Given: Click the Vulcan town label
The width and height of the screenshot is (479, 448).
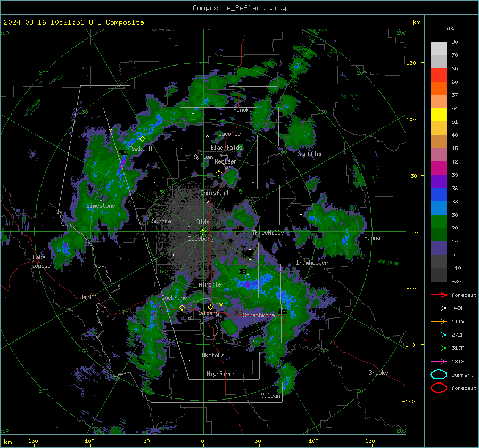Looking at the screenshot, I should pyautogui.click(x=270, y=396).
